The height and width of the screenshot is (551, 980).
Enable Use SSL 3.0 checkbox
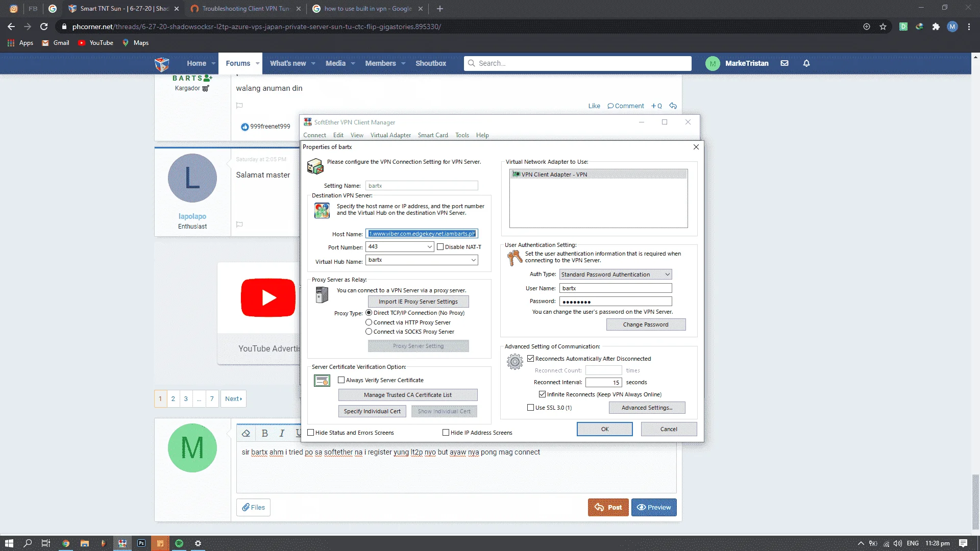click(531, 408)
